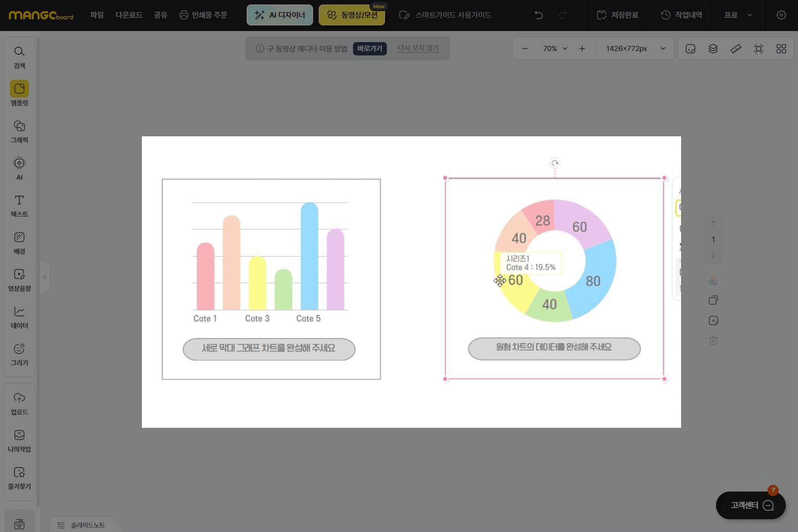Select the 텍스트 text tool

click(x=19, y=205)
